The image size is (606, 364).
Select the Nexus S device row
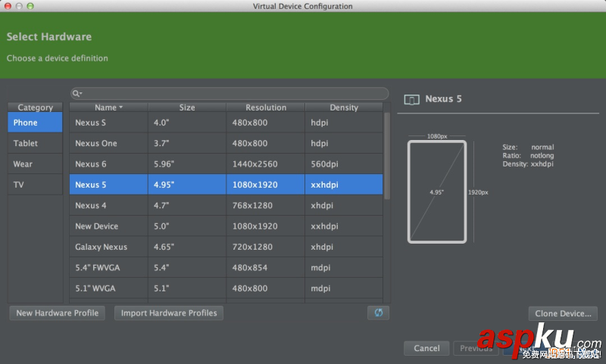(226, 123)
